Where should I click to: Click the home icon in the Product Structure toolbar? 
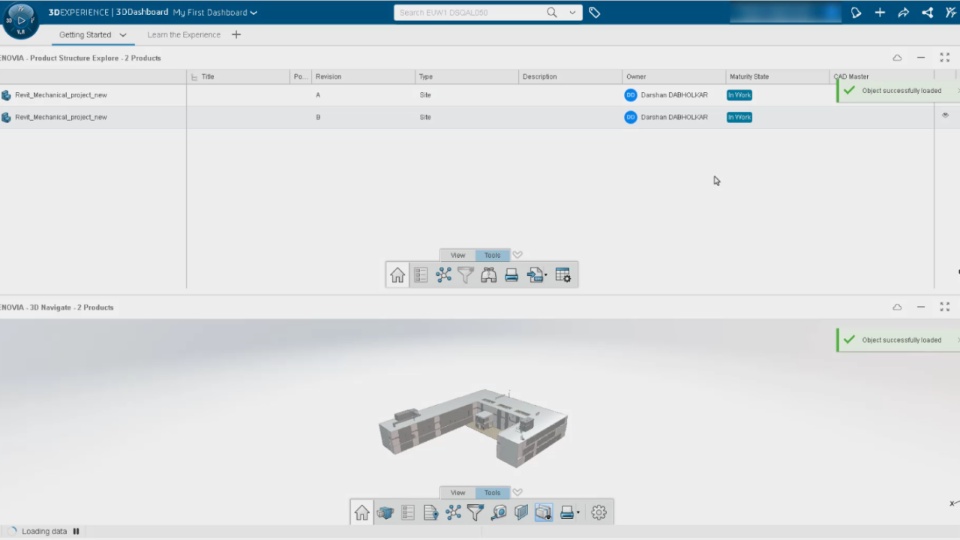tap(397, 275)
